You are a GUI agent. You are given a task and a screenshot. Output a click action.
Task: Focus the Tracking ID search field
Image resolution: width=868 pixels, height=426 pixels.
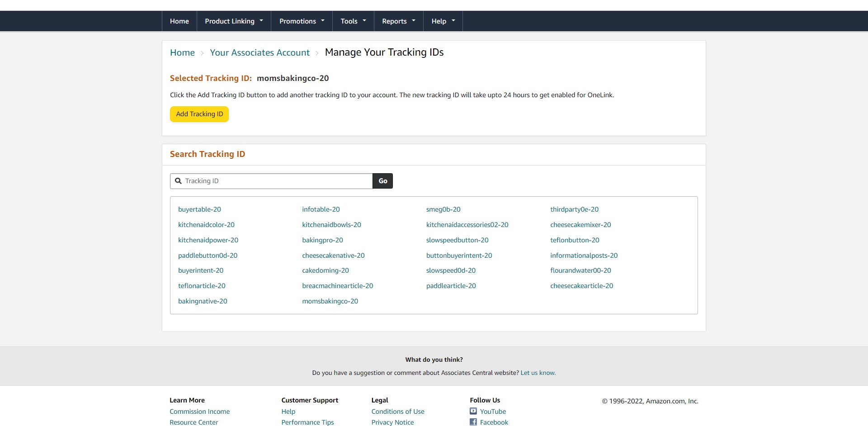(271, 181)
